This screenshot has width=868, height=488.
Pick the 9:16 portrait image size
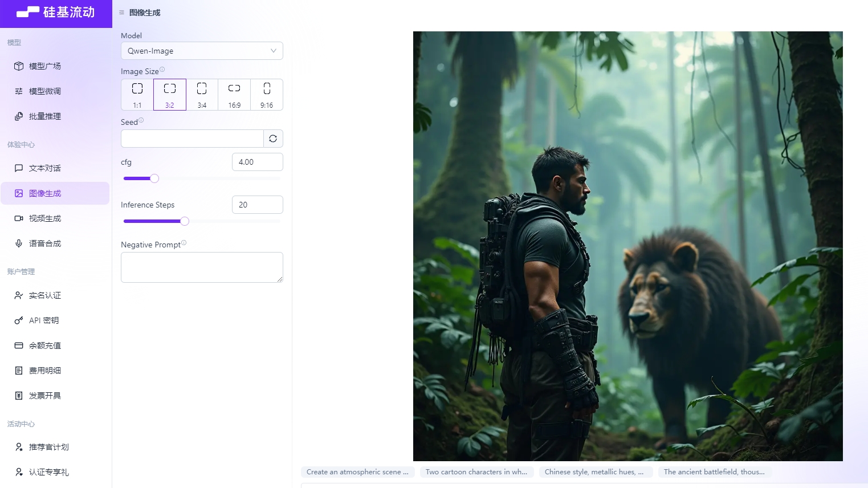[x=267, y=95]
